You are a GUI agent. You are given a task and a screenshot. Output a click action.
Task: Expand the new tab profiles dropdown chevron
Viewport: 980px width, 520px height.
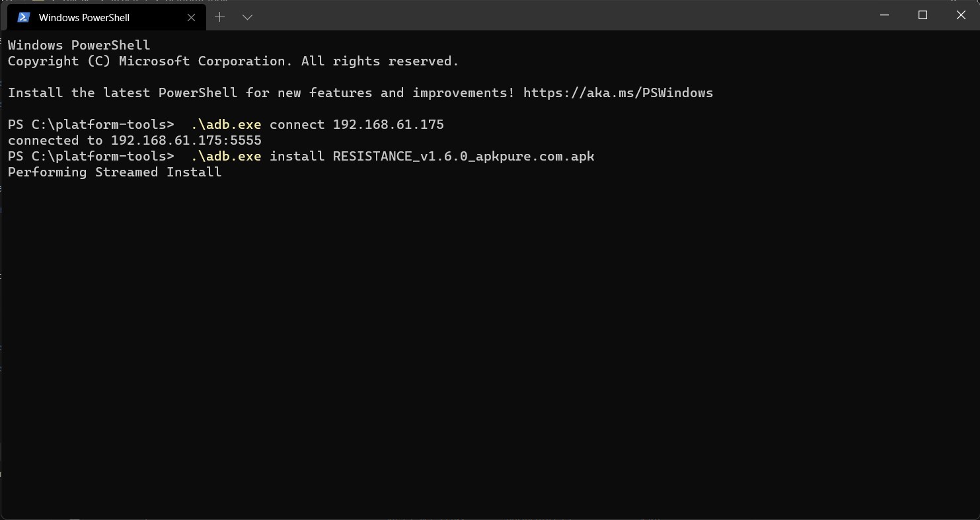(x=247, y=17)
